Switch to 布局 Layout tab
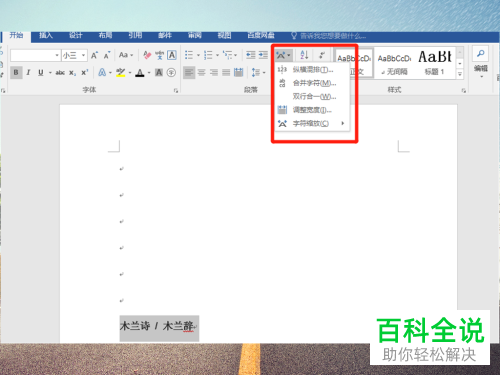Image resolution: width=500 pixels, height=375 pixels. tap(105, 35)
